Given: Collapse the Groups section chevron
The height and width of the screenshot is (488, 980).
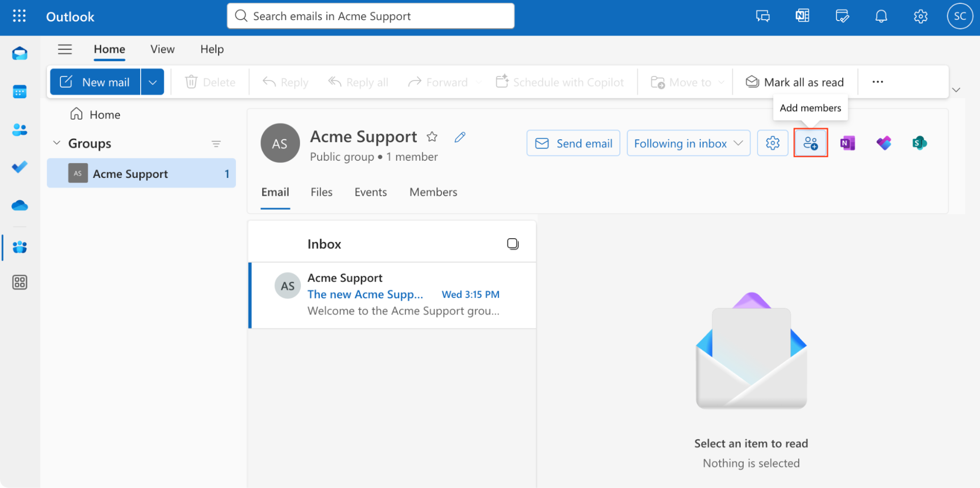Looking at the screenshot, I should (x=57, y=143).
